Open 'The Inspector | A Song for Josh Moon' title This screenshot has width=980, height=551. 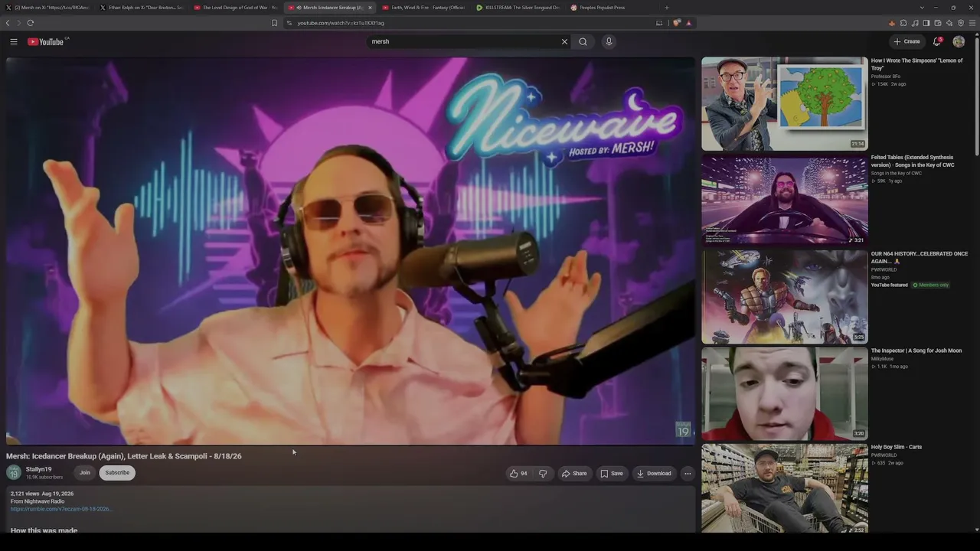tap(916, 350)
